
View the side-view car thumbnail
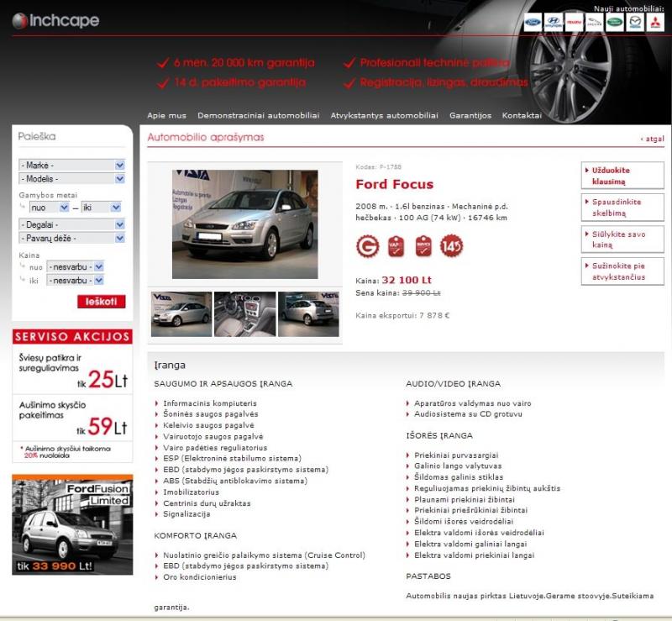[x=181, y=314]
